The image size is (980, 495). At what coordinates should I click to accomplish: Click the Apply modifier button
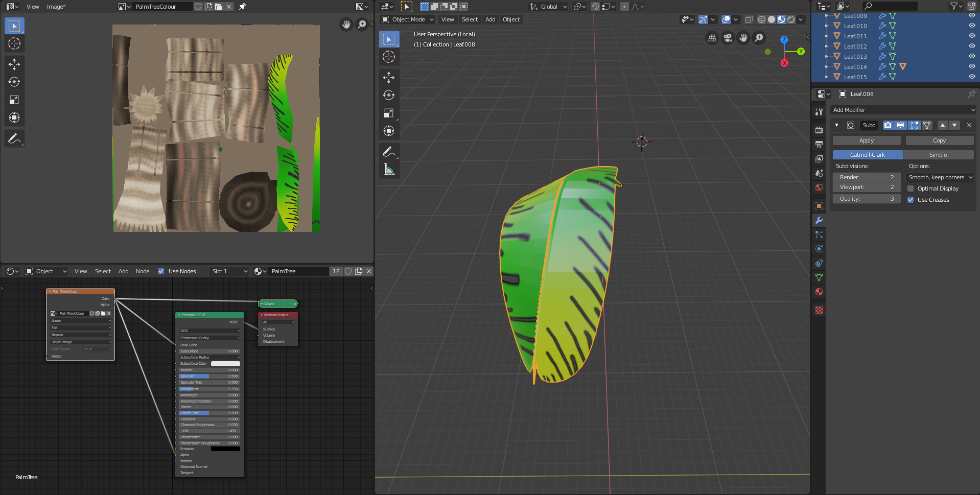(866, 140)
